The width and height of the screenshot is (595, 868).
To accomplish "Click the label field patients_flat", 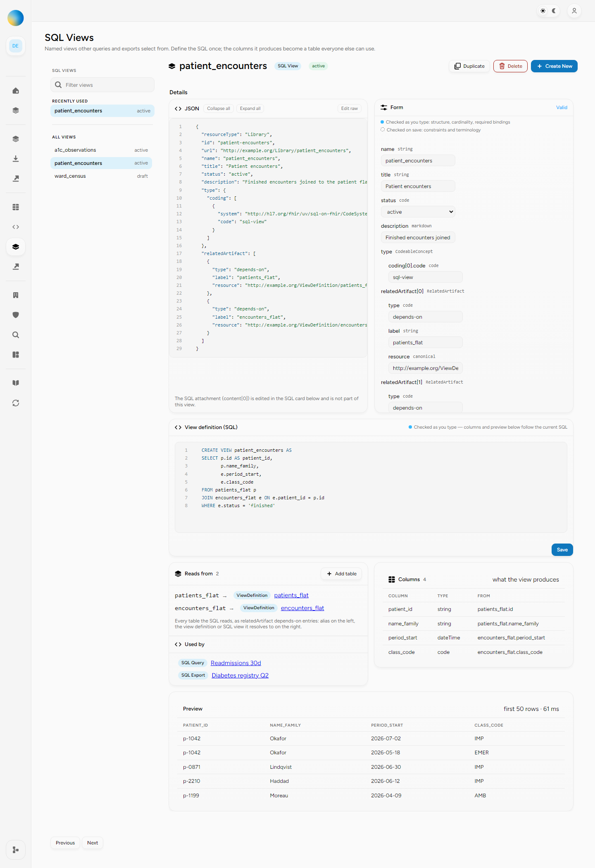I will click(x=425, y=343).
